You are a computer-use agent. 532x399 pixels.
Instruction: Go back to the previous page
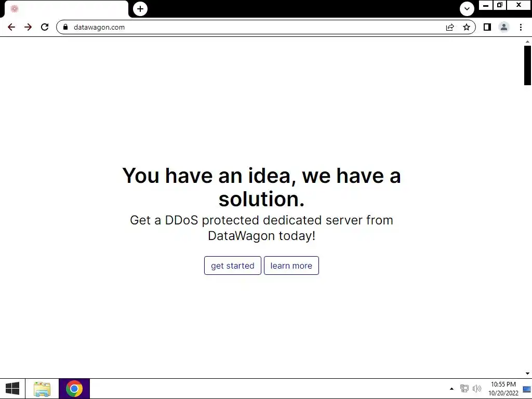coord(11,27)
